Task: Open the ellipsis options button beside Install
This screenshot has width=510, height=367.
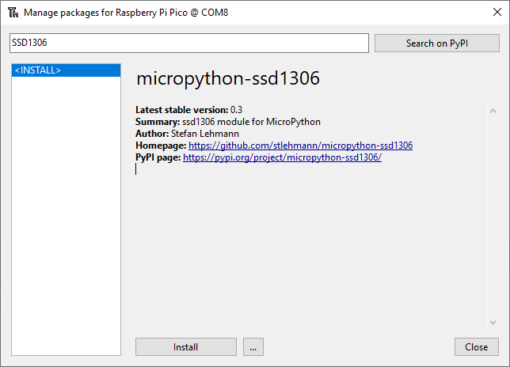Action: (253, 347)
